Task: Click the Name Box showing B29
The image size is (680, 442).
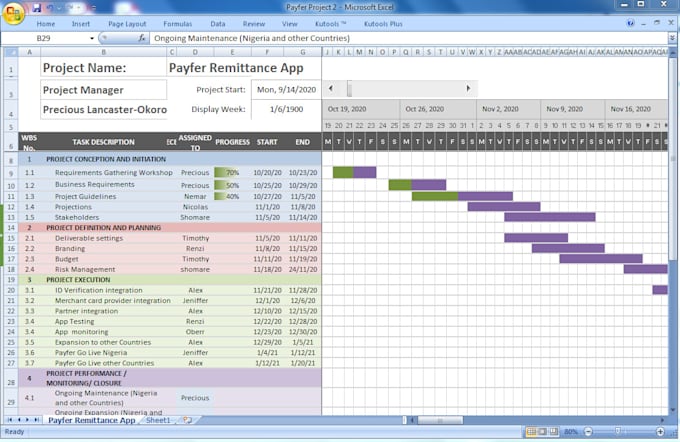Action: (43, 38)
